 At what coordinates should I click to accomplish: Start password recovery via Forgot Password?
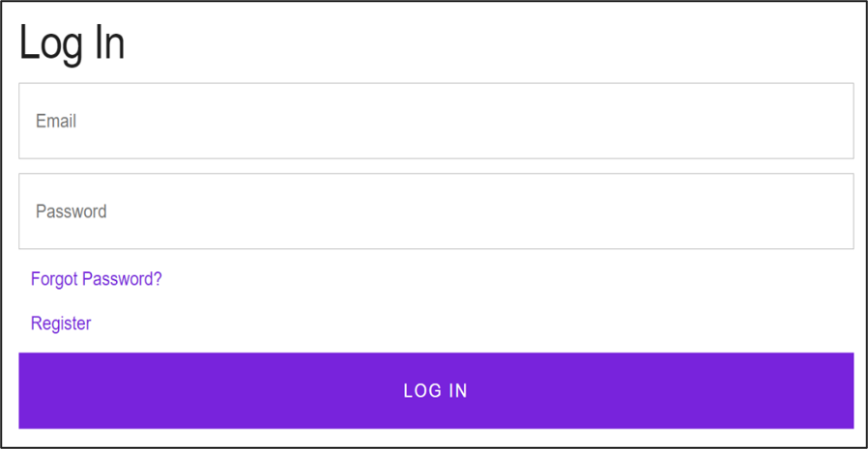tap(97, 279)
